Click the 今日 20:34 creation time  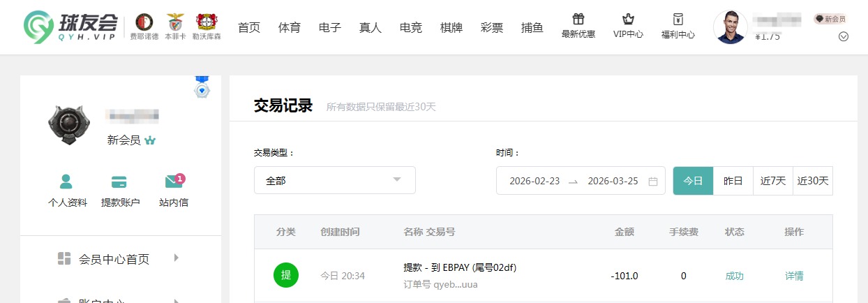[x=343, y=276]
